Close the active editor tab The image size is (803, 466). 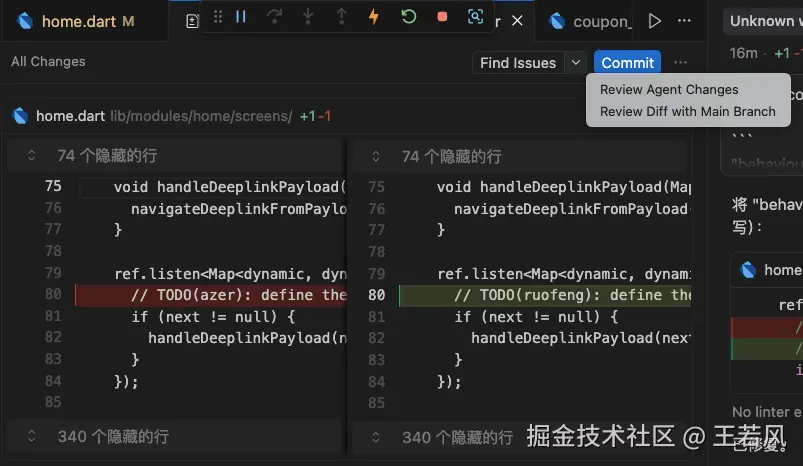point(517,21)
